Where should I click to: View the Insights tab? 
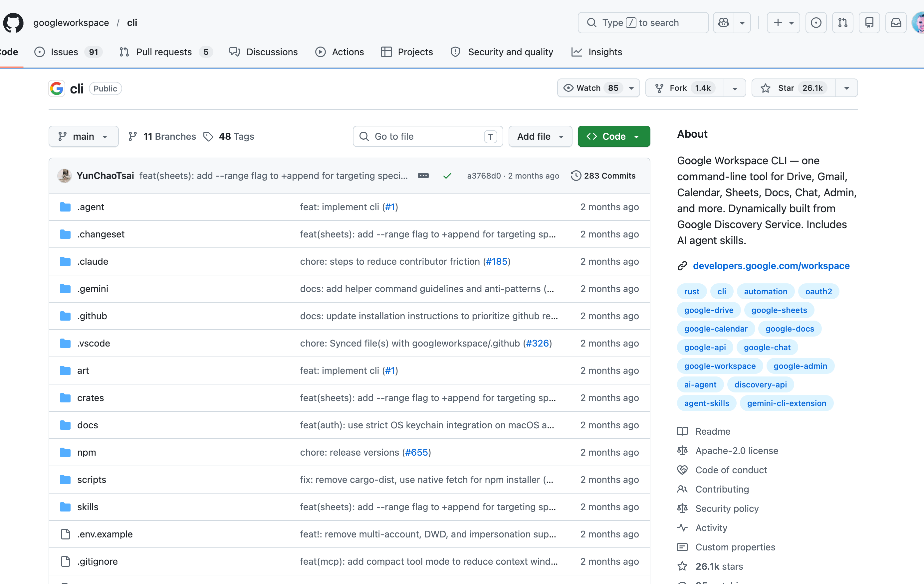tap(597, 52)
